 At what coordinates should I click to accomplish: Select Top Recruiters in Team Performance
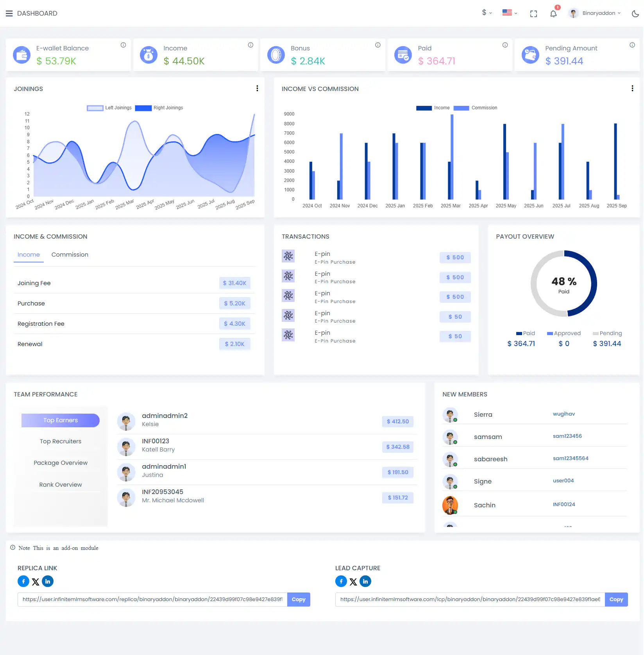click(60, 441)
